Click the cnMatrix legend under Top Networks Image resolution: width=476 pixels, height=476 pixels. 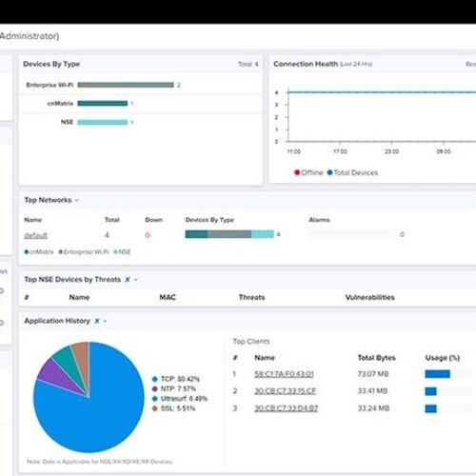pos(39,252)
